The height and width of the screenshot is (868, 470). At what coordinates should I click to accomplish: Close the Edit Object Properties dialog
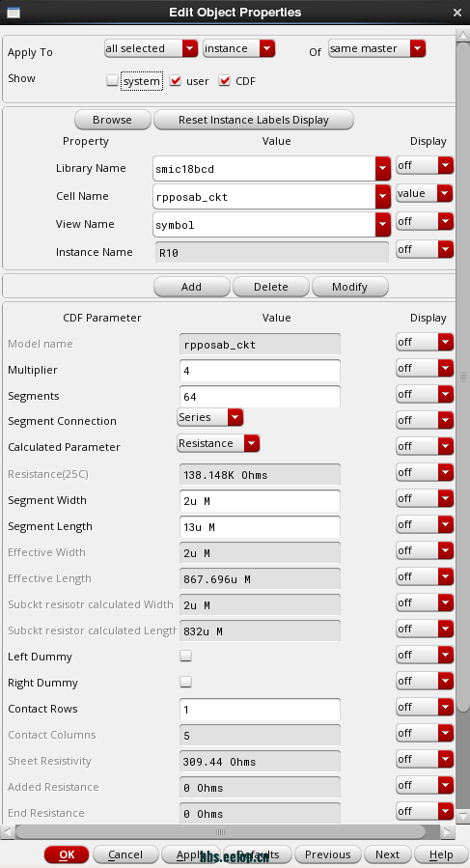[457, 13]
